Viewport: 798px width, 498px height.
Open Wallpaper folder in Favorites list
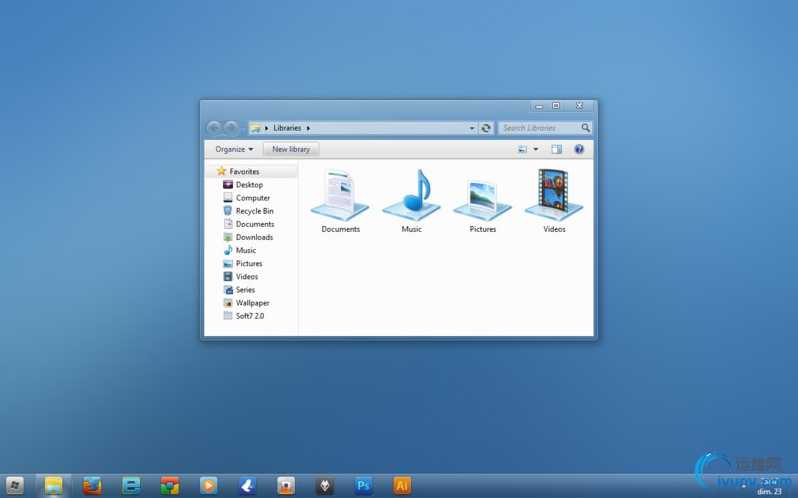[x=252, y=303]
